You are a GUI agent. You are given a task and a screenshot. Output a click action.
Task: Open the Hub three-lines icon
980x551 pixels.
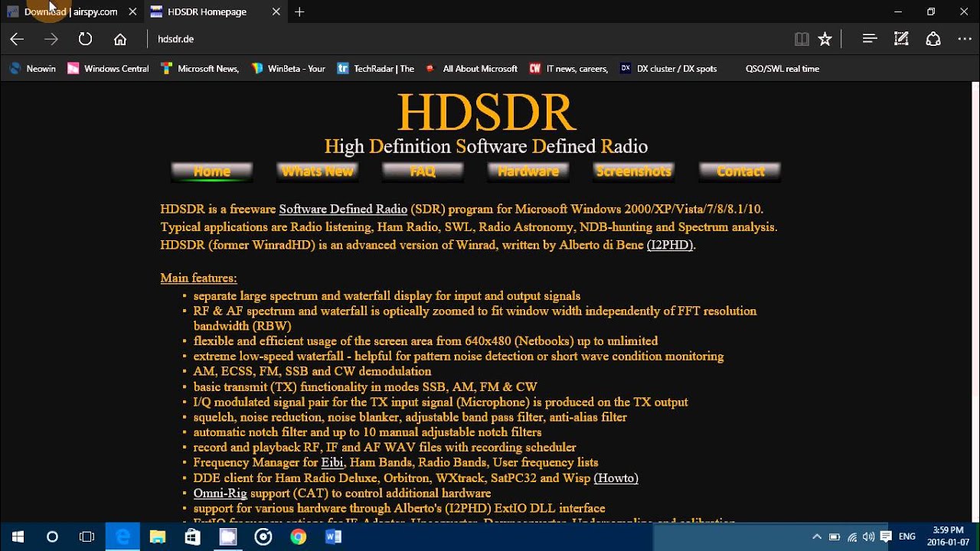[x=869, y=39]
